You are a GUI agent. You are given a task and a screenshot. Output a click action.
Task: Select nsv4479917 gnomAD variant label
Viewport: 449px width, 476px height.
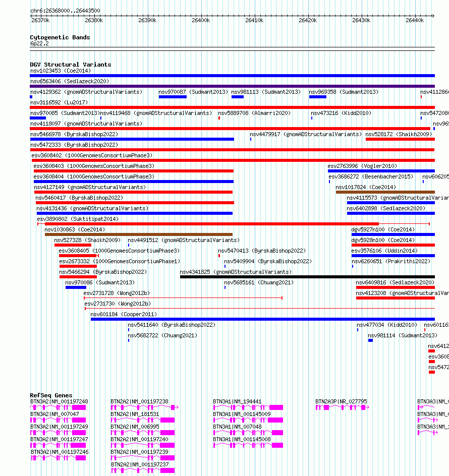(x=306, y=134)
